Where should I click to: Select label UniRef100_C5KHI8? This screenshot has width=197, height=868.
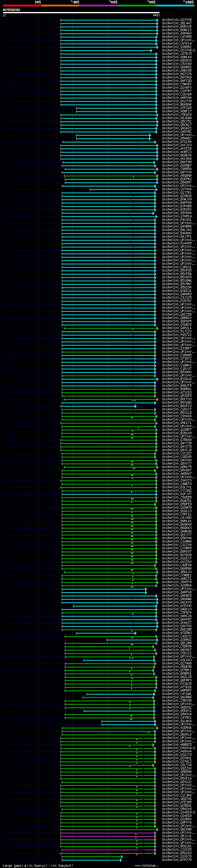177,115
